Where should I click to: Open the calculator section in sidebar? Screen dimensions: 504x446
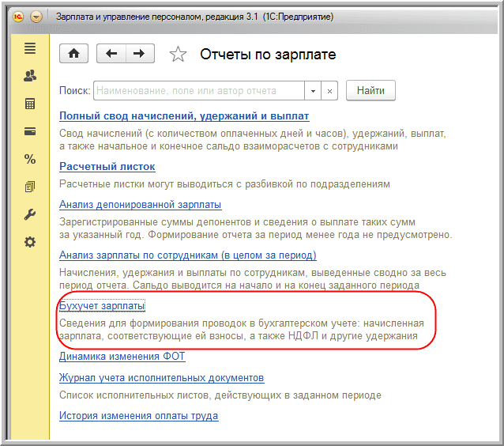click(30, 104)
